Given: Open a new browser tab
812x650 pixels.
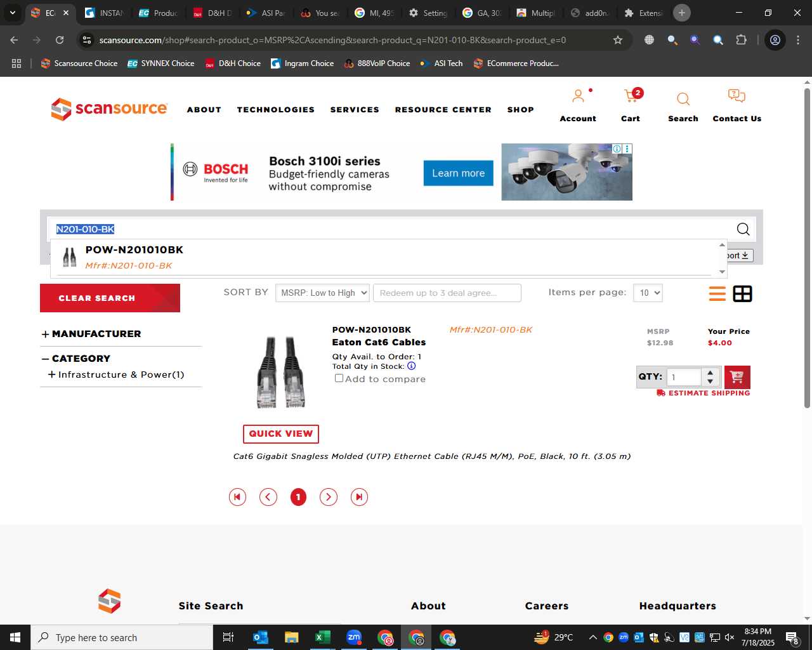Looking at the screenshot, I should [x=682, y=13].
